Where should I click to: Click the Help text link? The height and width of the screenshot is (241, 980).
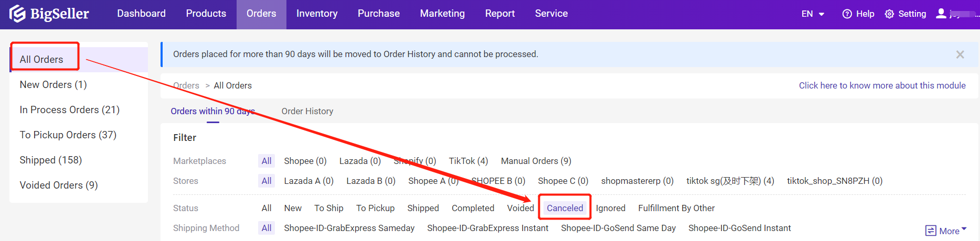pyautogui.click(x=865, y=14)
